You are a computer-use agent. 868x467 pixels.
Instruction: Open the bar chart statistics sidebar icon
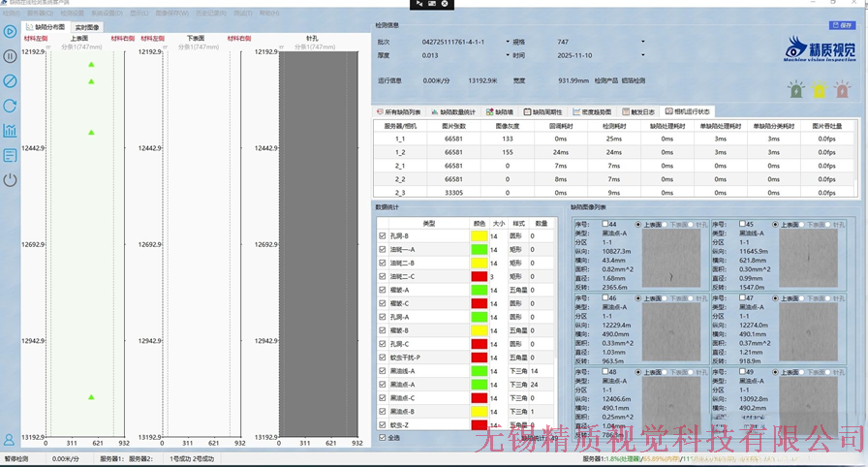coord(10,131)
